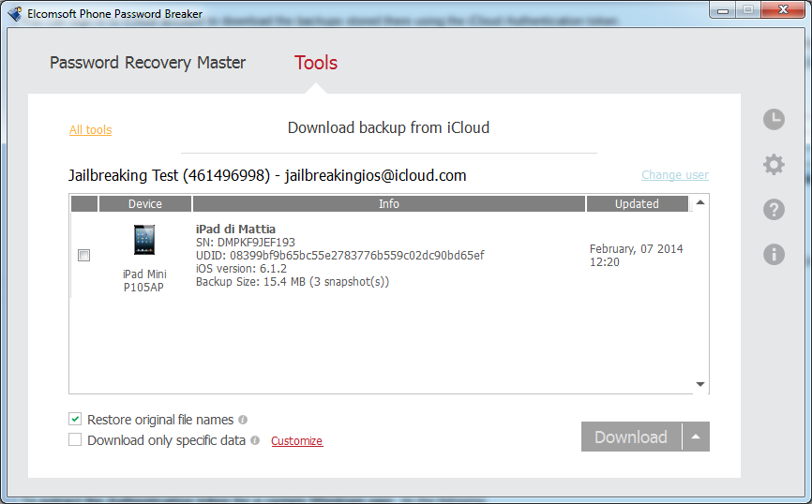Screen dimensions: 812x504
Task: Select the Tools tab
Action: (x=316, y=63)
